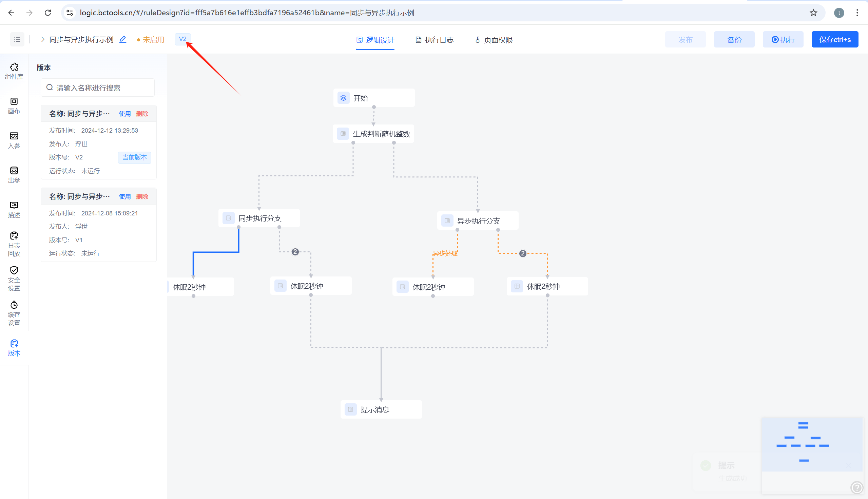Click the 执行 run button
The image size is (868, 499).
[x=783, y=39]
